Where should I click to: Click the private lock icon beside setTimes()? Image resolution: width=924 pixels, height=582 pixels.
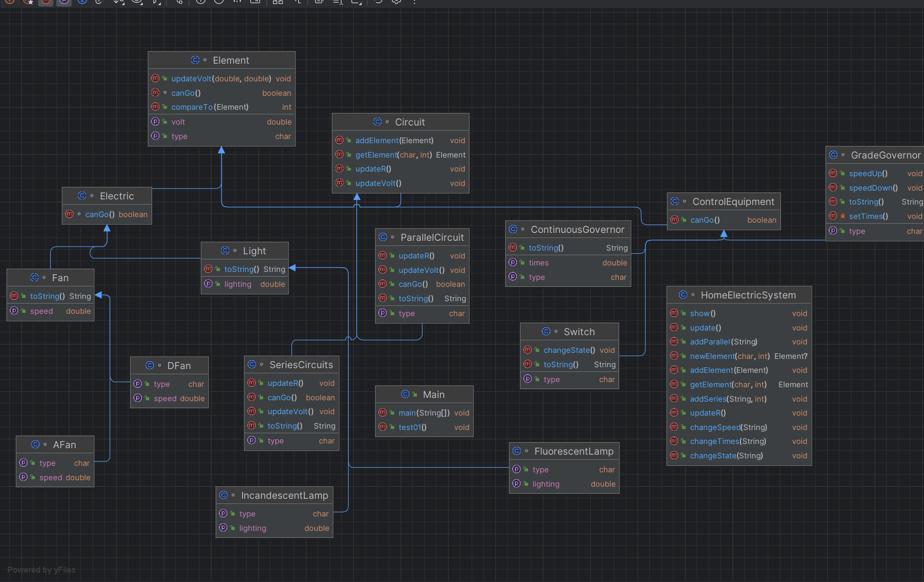click(x=843, y=216)
